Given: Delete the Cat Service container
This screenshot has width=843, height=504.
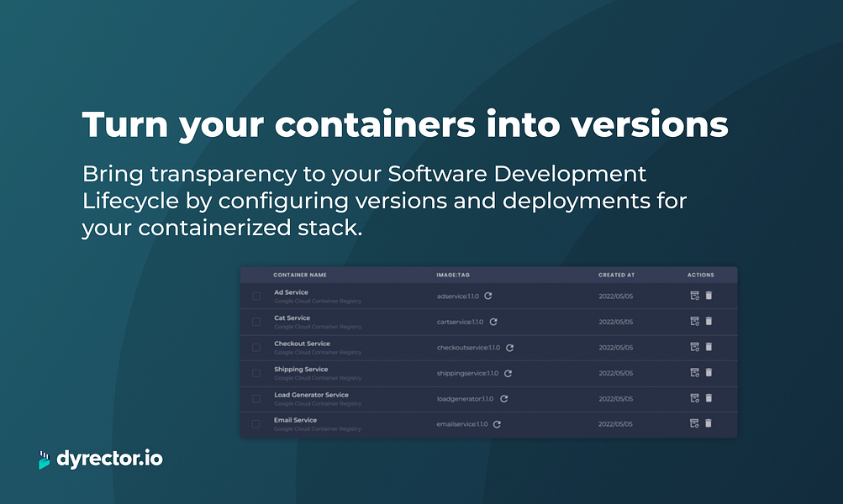Looking at the screenshot, I should pyautogui.click(x=709, y=322).
